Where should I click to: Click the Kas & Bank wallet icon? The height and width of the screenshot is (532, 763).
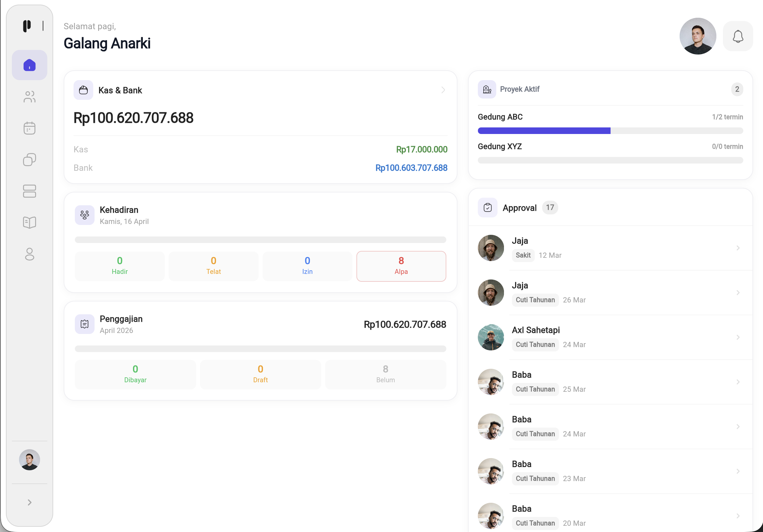tap(83, 90)
